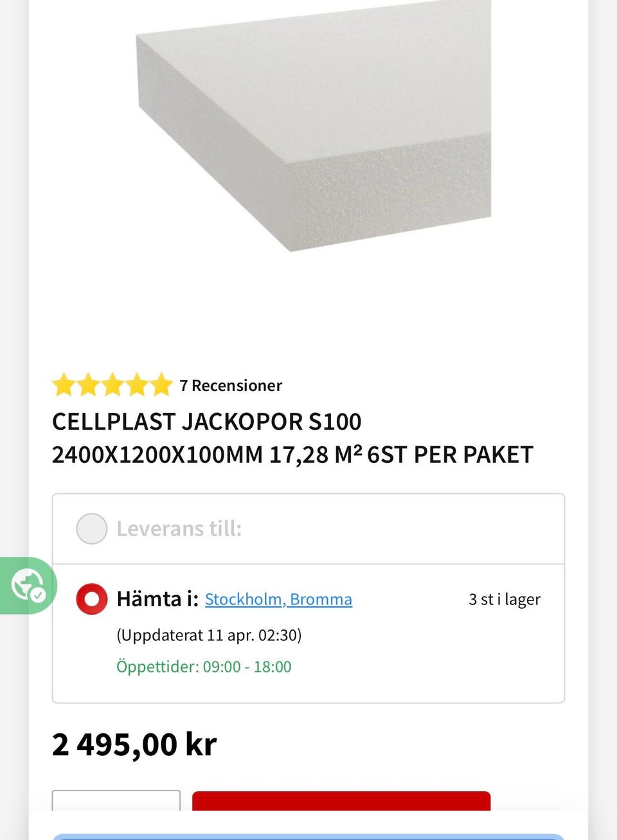Click the third yellow rating star

tap(112, 385)
